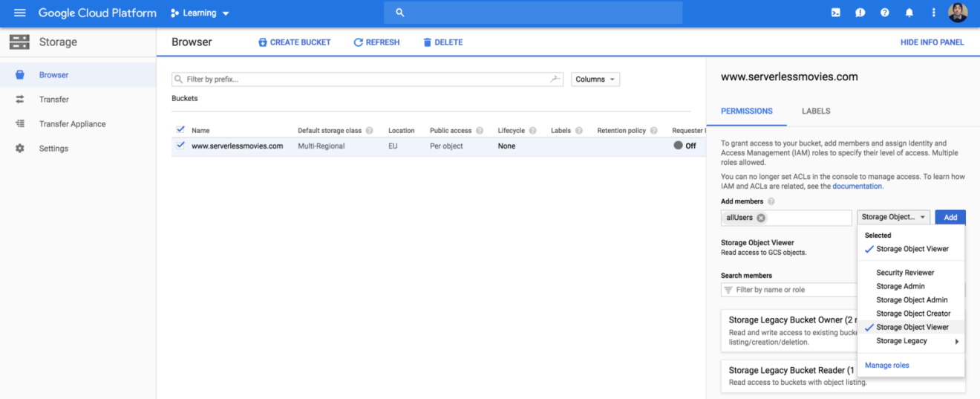
Task: Remove allUsers chip with the x icon
Action: (761, 218)
